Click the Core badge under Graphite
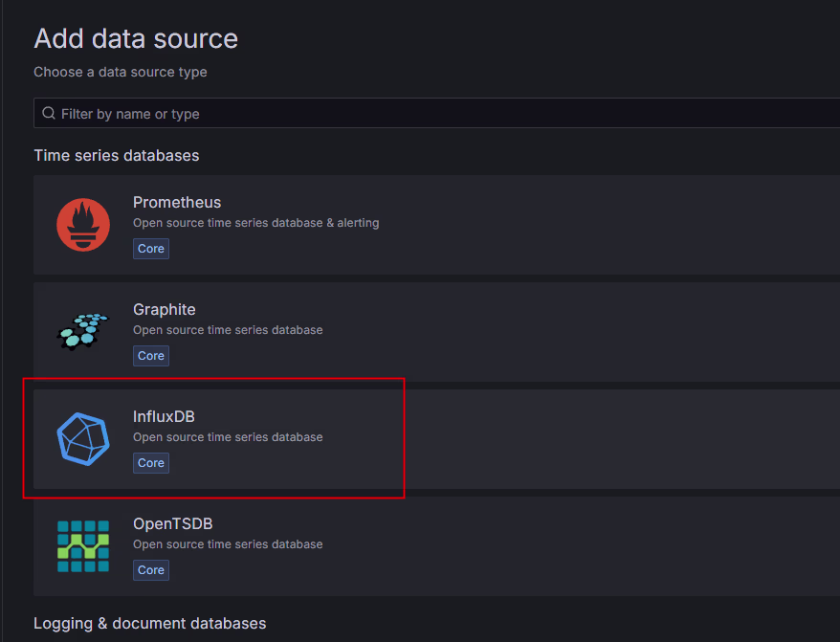840x642 pixels. [x=151, y=356]
